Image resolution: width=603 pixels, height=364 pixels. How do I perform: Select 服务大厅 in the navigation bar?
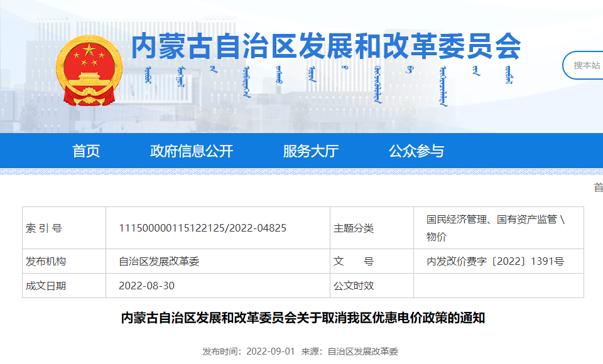[310, 151]
